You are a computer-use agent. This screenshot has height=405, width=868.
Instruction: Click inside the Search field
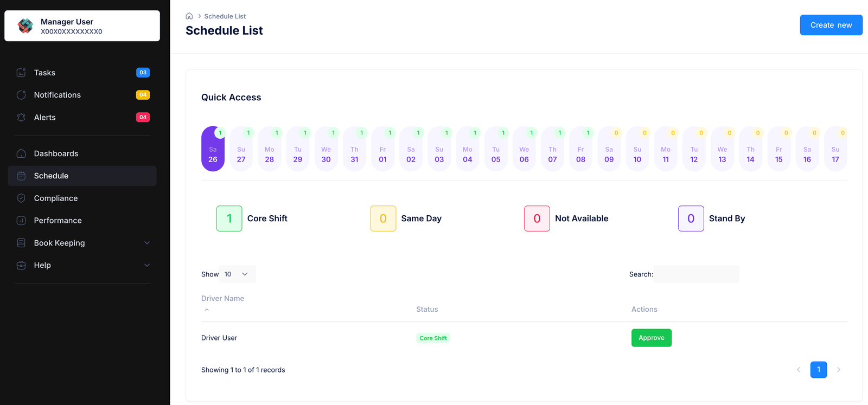(x=696, y=274)
